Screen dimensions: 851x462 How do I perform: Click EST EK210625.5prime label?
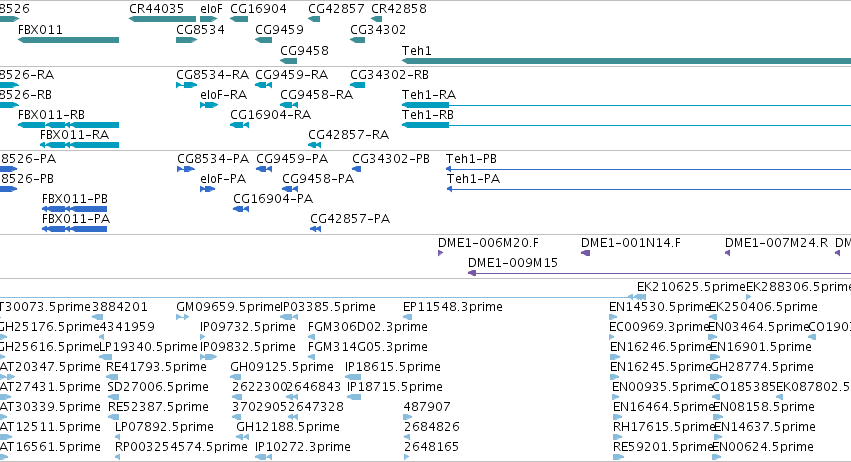coord(691,287)
